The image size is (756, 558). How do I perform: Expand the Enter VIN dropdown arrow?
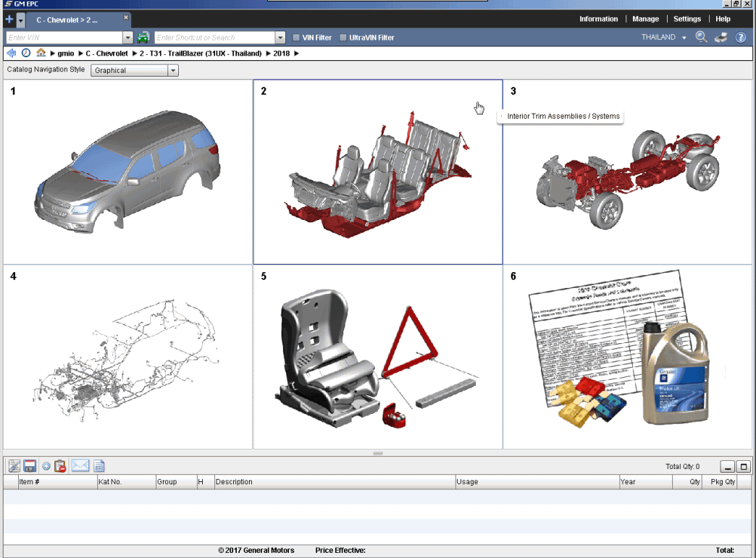click(128, 38)
